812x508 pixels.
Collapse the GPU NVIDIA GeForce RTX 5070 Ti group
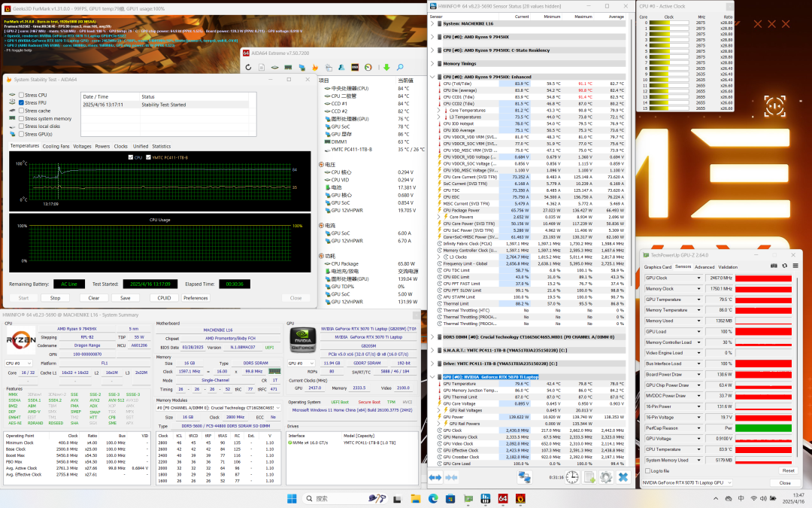click(x=432, y=377)
